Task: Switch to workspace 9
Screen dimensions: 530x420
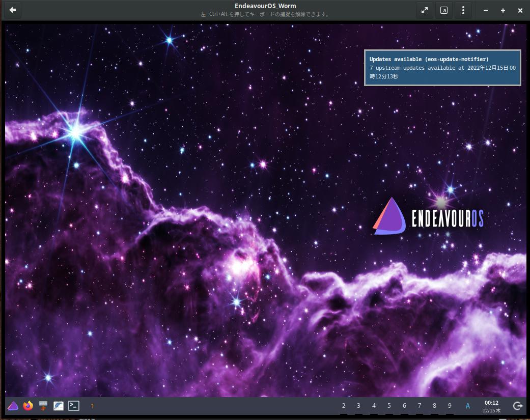Action: 450,405
